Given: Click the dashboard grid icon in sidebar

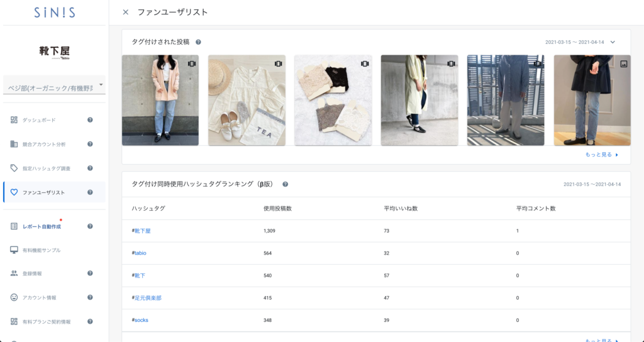Looking at the screenshot, I should pyautogui.click(x=14, y=120).
